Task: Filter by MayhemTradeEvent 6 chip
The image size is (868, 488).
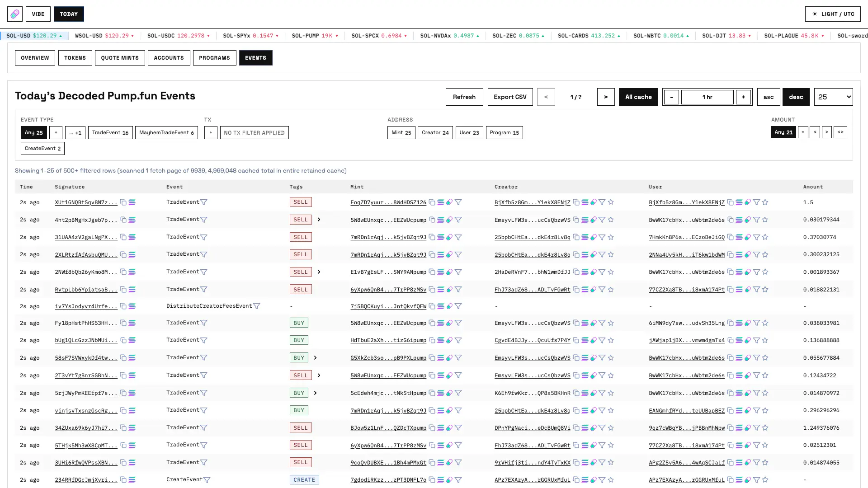Action: (166, 132)
